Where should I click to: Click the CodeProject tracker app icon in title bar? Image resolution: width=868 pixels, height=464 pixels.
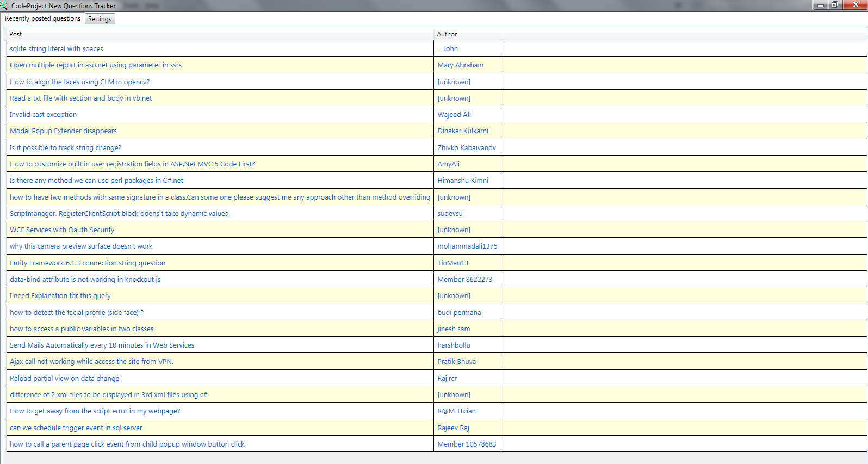click(x=4, y=6)
